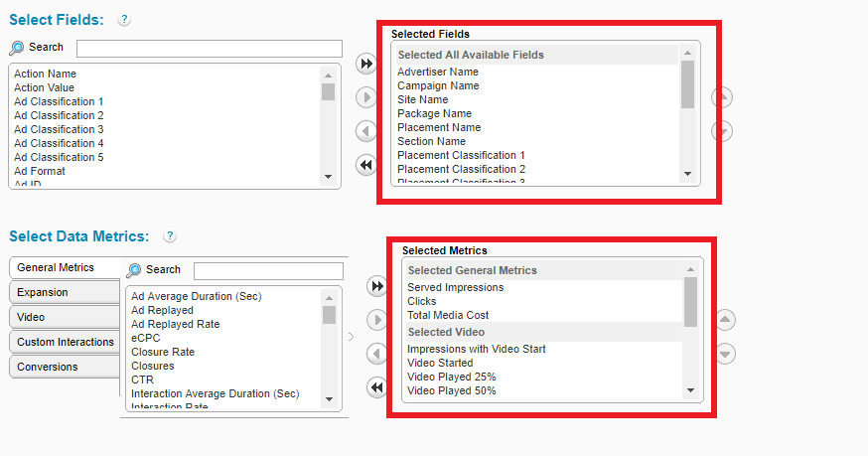The height and width of the screenshot is (456, 868).
Task: Click Selected Fields scrollbar thumb
Action: [x=687, y=84]
